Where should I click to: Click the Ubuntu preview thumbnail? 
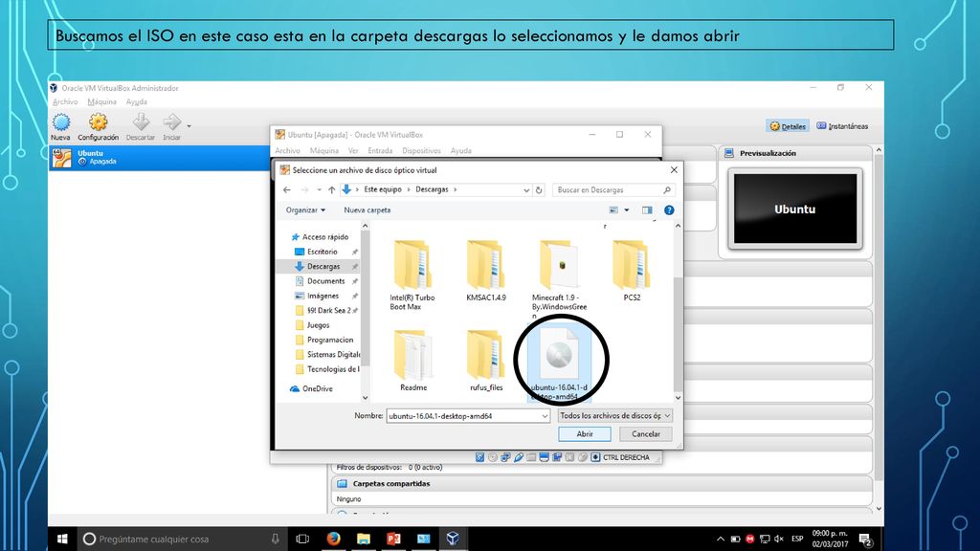tap(795, 209)
